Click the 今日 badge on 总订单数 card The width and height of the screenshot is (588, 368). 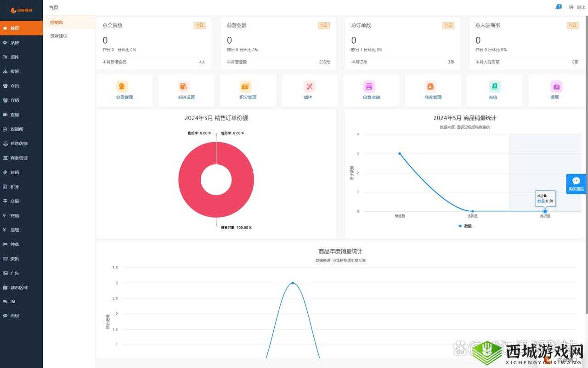[x=448, y=25]
